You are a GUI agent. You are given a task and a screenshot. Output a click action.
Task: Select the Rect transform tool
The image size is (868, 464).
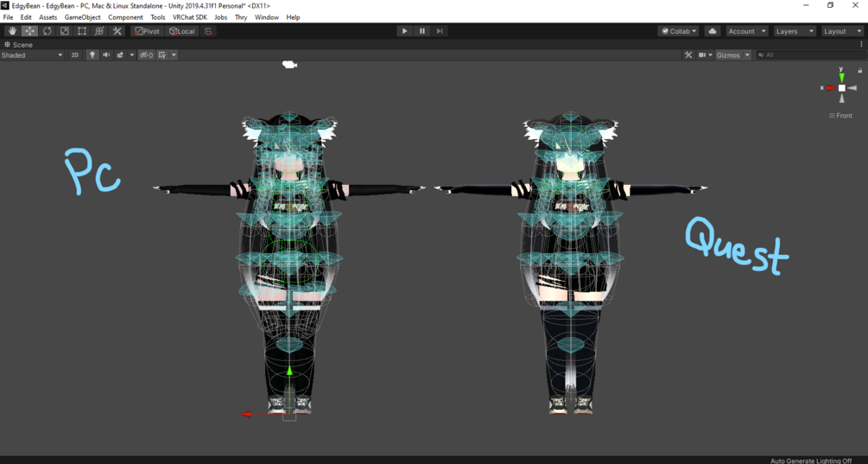pos(82,31)
